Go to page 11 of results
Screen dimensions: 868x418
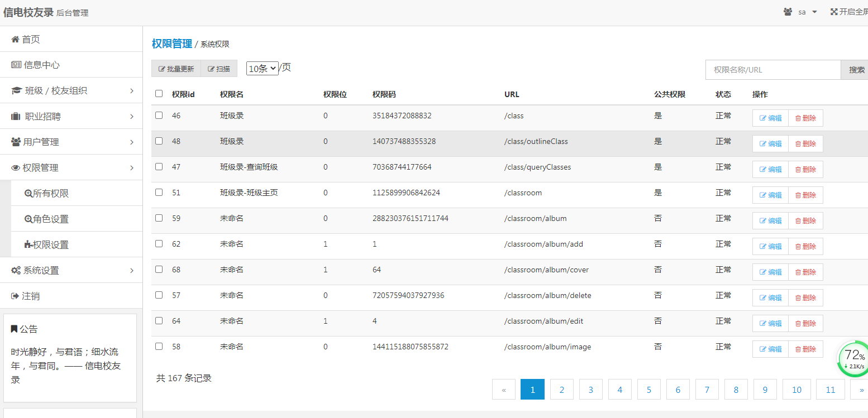(x=831, y=390)
